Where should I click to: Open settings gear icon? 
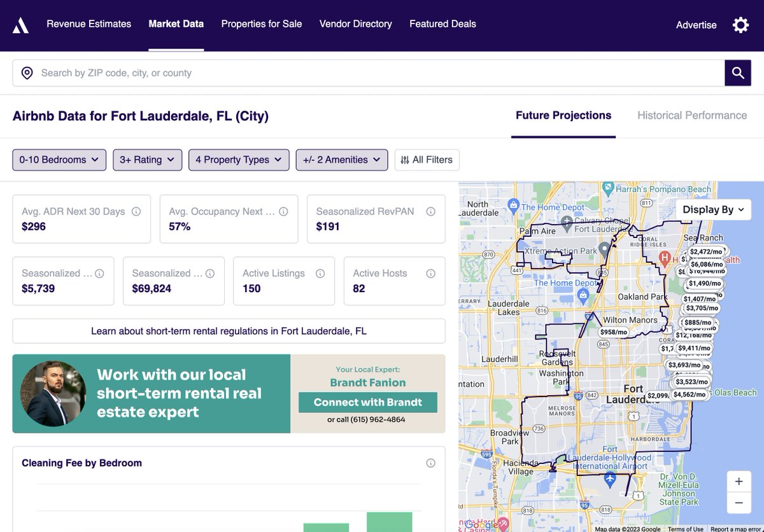pyautogui.click(x=740, y=25)
